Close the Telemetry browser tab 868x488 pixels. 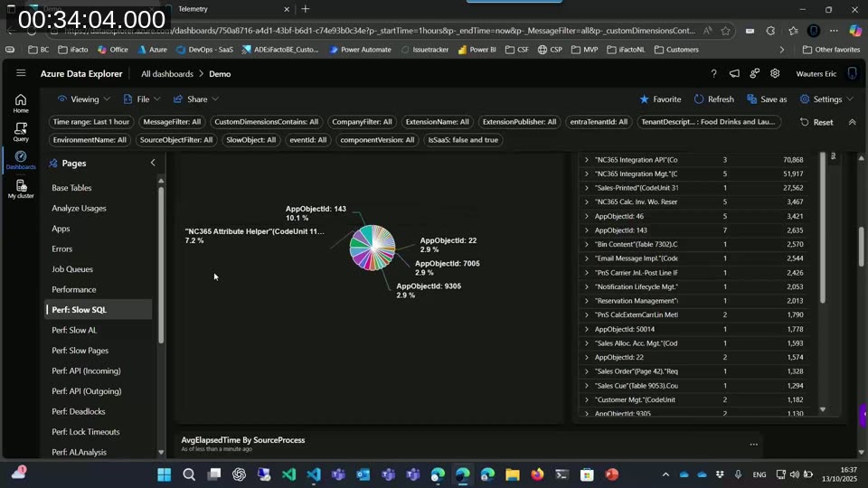[287, 9]
